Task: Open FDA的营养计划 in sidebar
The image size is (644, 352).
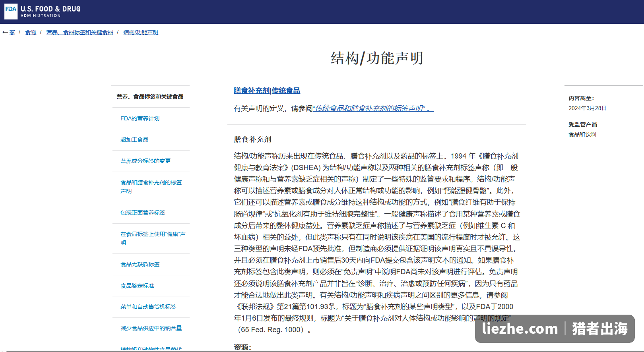Action: click(x=140, y=118)
